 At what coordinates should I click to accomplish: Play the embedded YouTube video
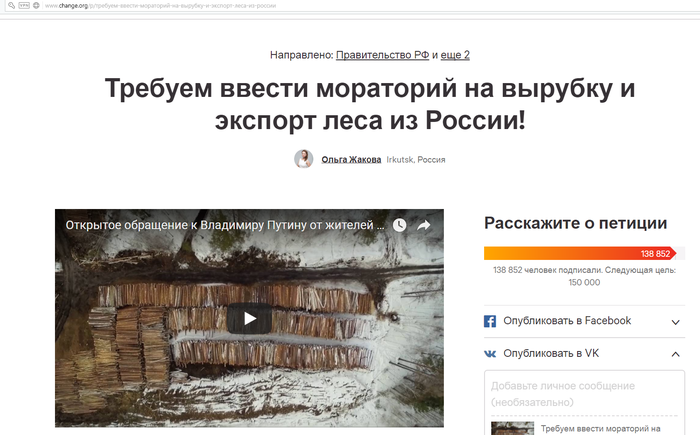click(x=249, y=318)
